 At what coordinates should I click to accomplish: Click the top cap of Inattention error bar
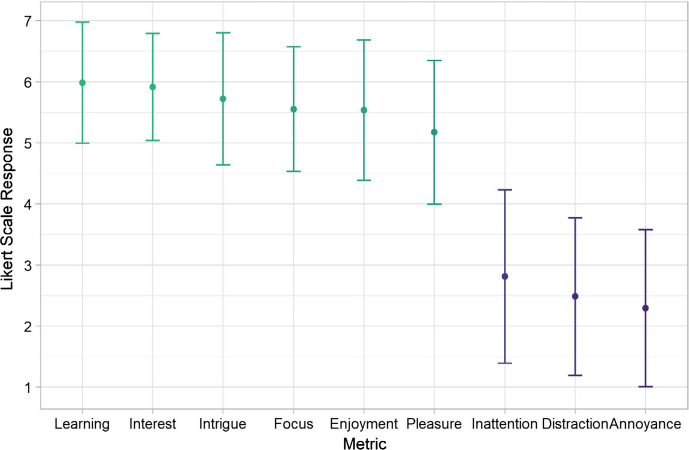coord(505,190)
